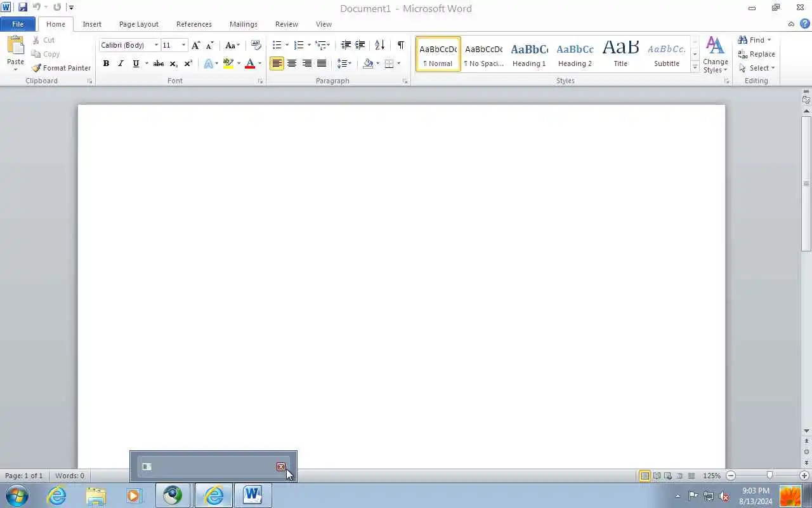
Task: Select Center alignment
Action: (292, 63)
